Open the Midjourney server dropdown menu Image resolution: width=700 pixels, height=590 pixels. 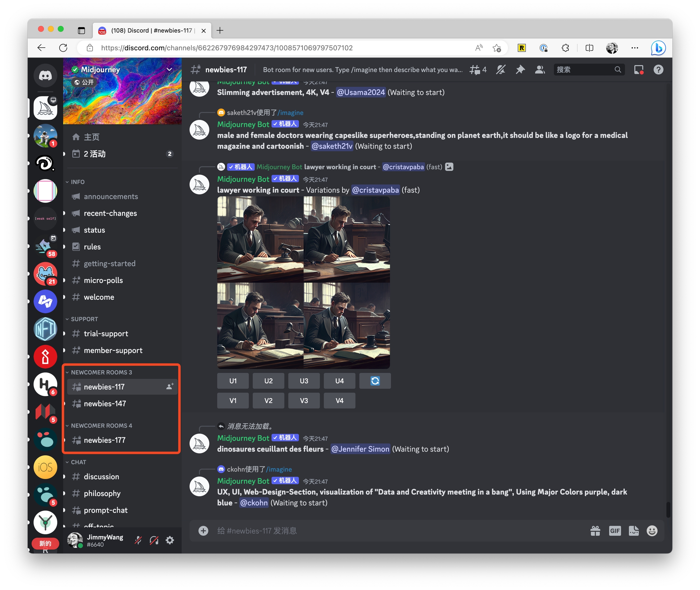(169, 70)
